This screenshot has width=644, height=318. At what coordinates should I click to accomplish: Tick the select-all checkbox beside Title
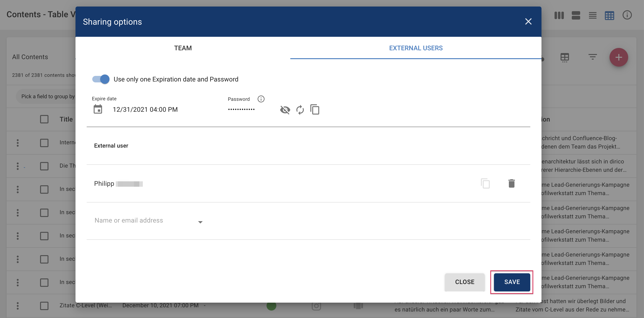tap(44, 119)
